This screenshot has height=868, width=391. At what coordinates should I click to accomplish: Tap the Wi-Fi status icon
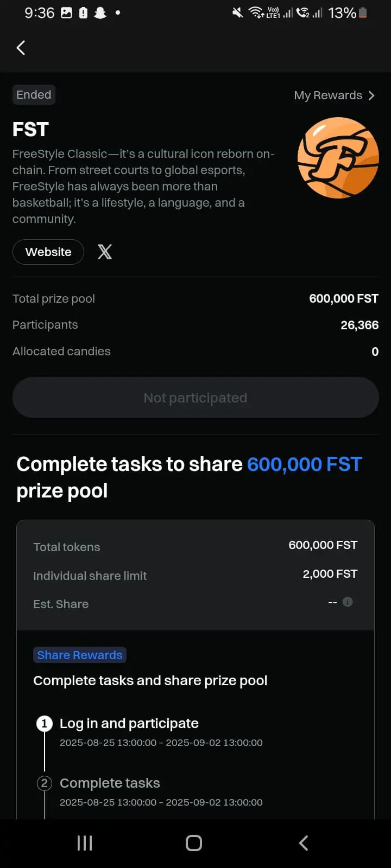[x=255, y=12]
